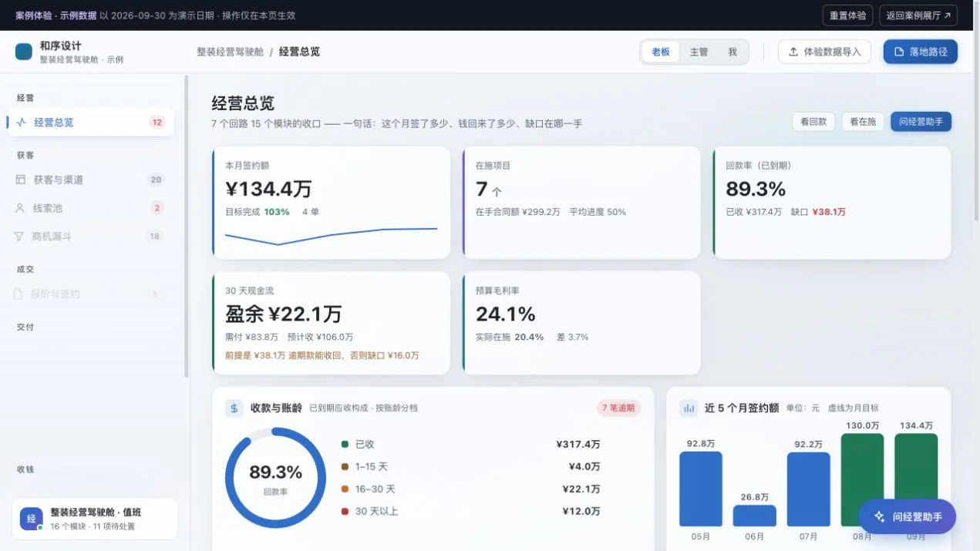Click the bar chart icon of 近5个月签约额
Image resolution: width=980 pixels, height=551 pixels.
(689, 408)
